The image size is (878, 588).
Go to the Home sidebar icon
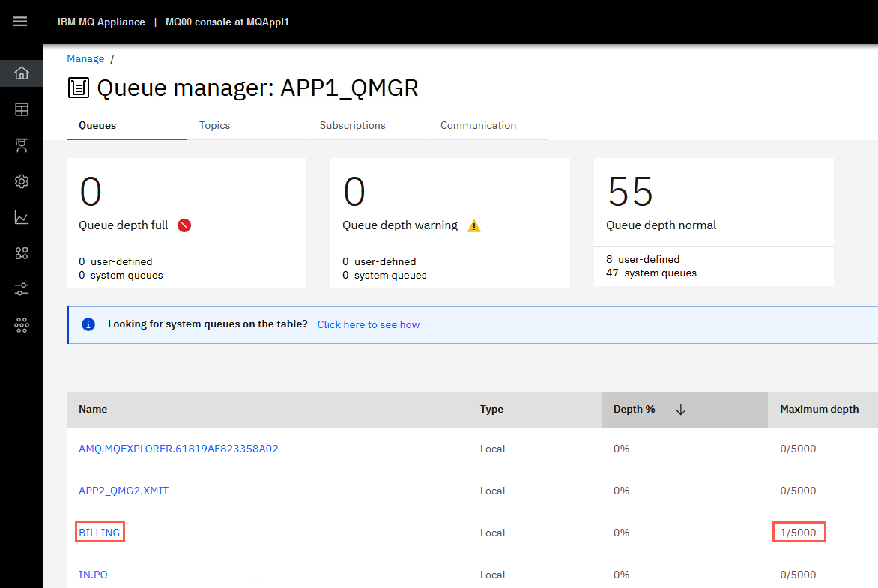(x=21, y=73)
